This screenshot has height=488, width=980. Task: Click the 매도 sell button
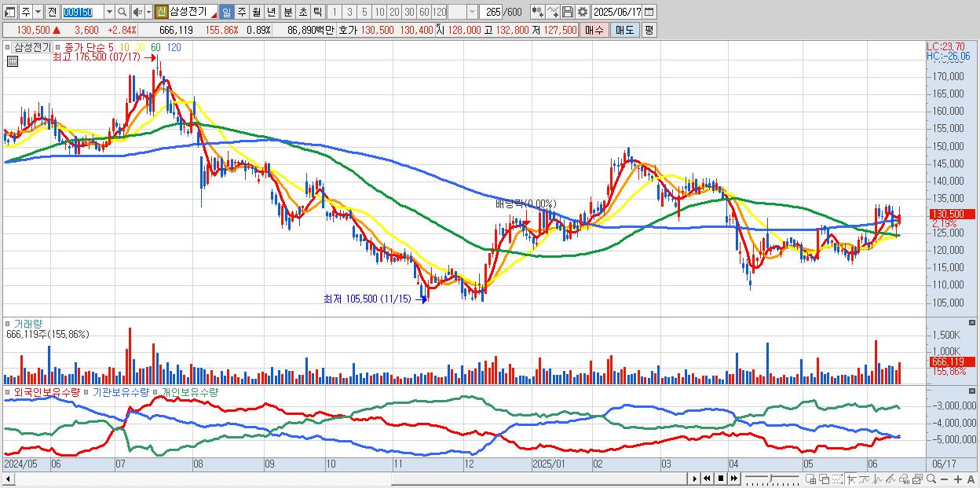(624, 30)
